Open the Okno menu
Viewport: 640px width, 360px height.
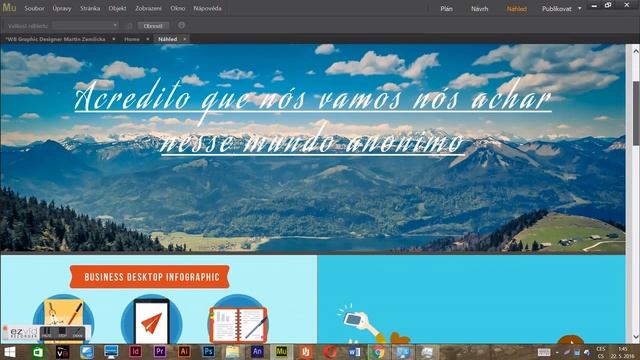(x=178, y=8)
